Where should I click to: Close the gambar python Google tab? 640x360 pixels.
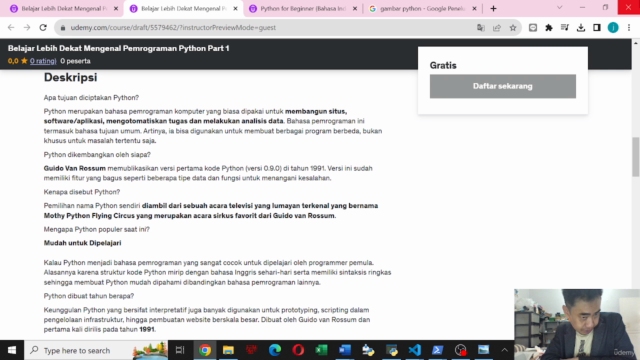pos(474,9)
